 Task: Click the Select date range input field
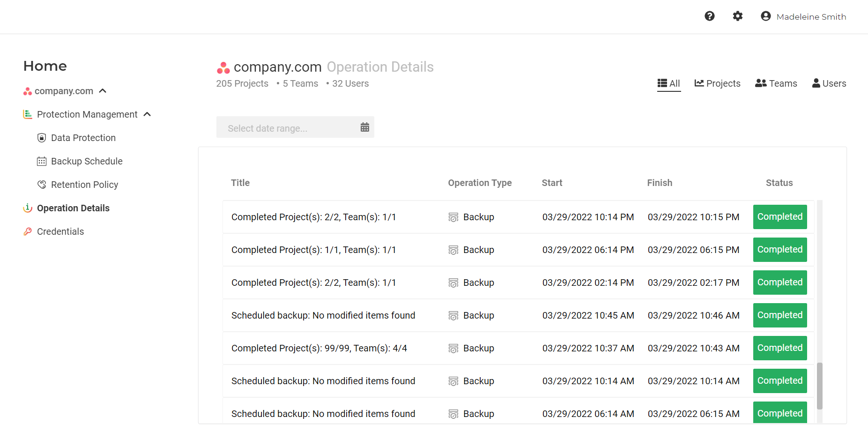click(295, 127)
